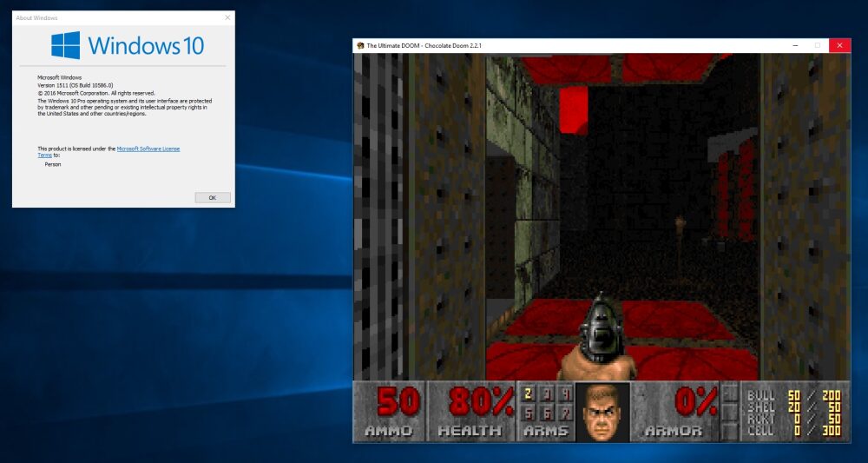
Task: Click the 80% health readout
Action: 481,401
